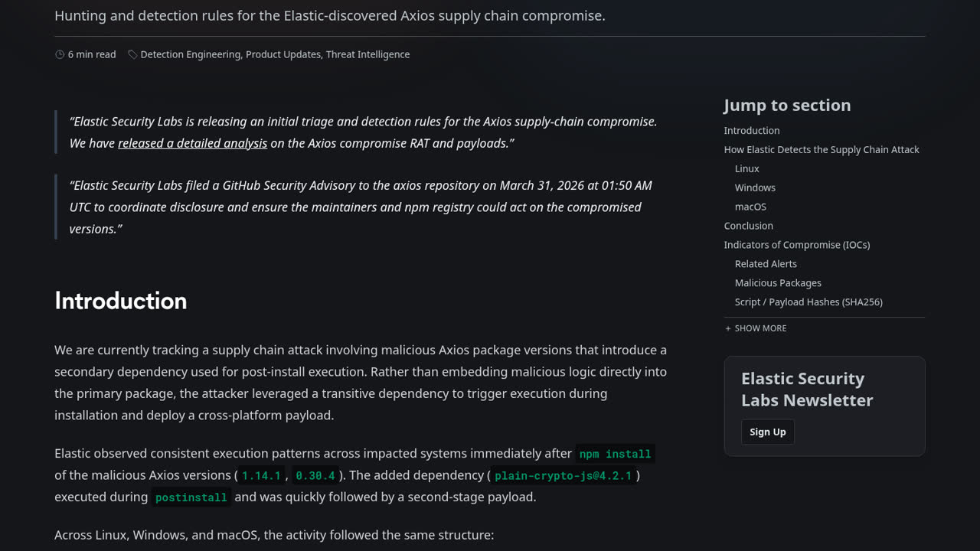The height and width of the screenshot is (551, 980).
Task: Open the Threat Intelligence tag
Action: coord(367,54)
